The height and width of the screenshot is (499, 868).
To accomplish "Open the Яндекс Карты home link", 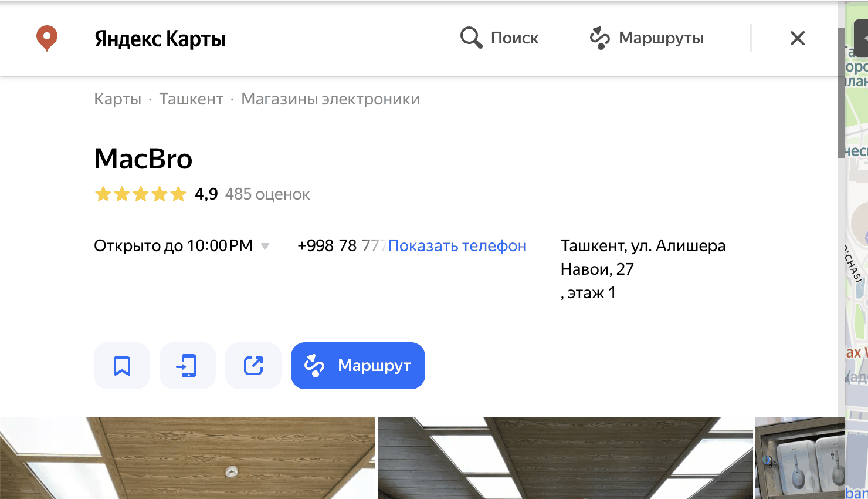I will click(x=160, y=39).
